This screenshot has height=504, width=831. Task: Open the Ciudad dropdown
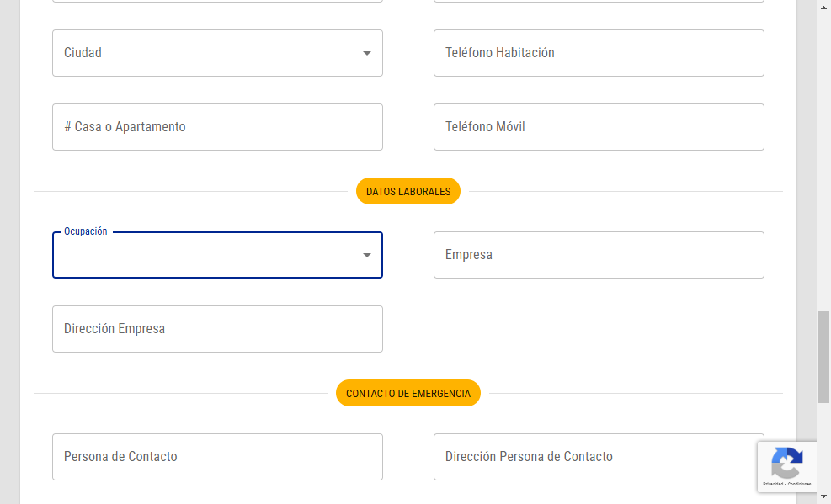click(x=217, y=53)
